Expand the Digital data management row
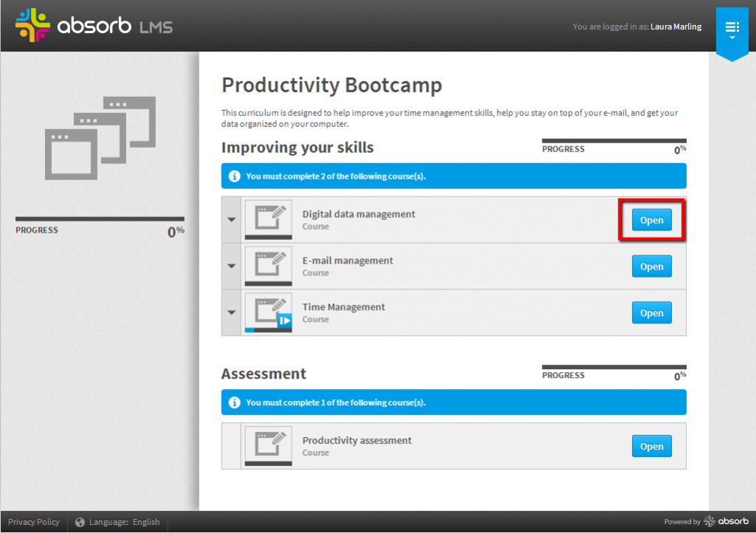 pyautogui.click(x=231, y=220)
